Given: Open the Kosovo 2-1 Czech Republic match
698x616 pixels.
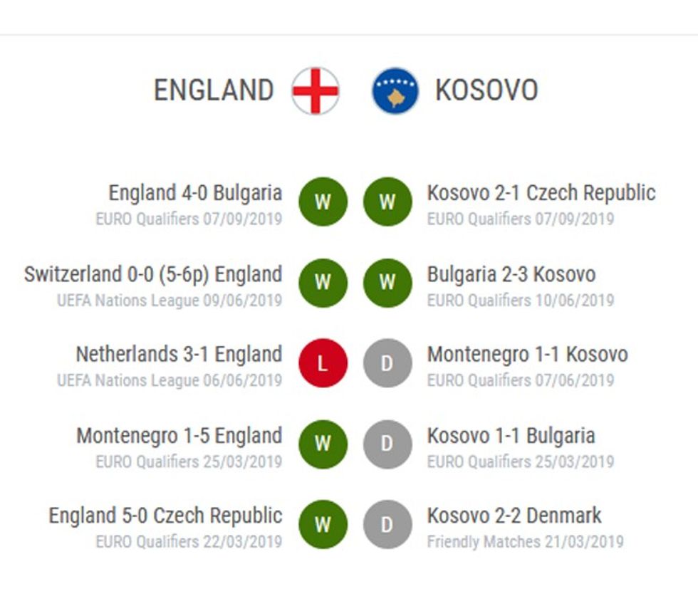Looking at the screenshot, I should [541, 193].
